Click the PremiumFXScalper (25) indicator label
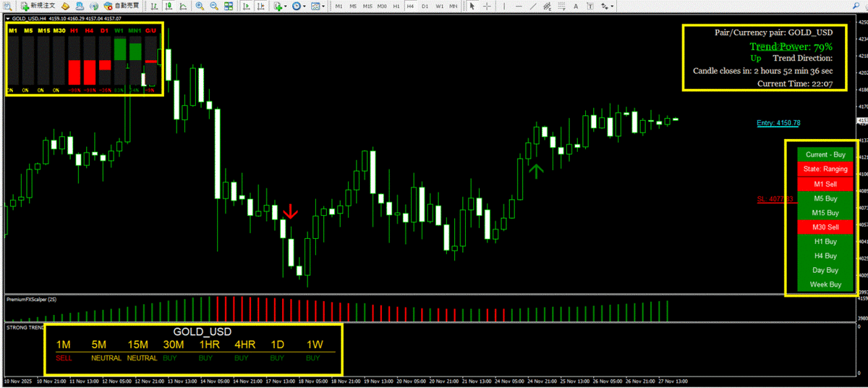Viewport: 868px width, 388px height. click(31, 299)
